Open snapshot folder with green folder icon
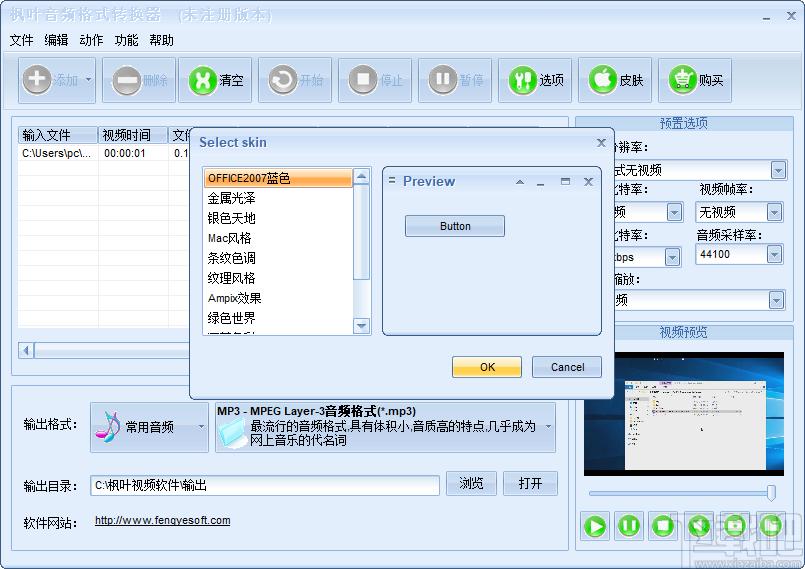 [x=771, y=526]
